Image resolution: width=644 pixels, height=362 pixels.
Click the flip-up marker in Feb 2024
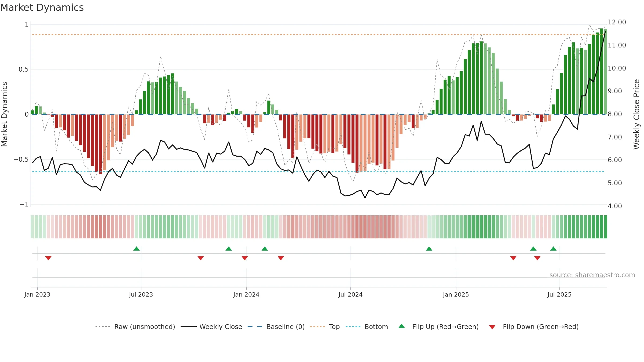pos(265,249)
